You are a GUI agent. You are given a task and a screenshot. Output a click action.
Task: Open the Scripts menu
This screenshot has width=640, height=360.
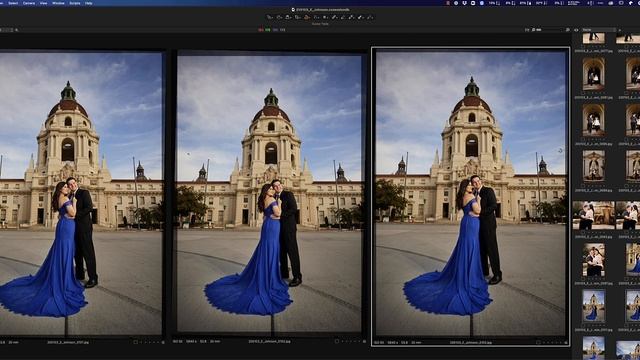75,3
